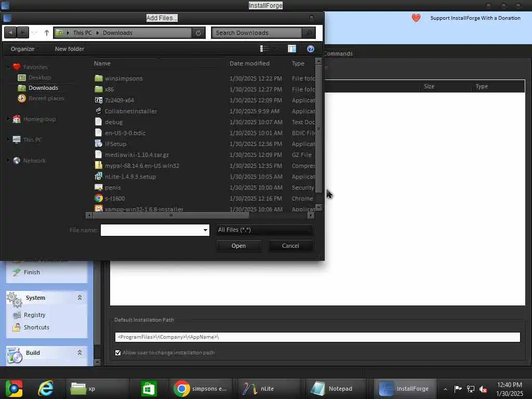This screenshot has height=399, width=532.
Task: Select mypal-68.14.6.en-US.win32 archive
Action: coord(137,166)
